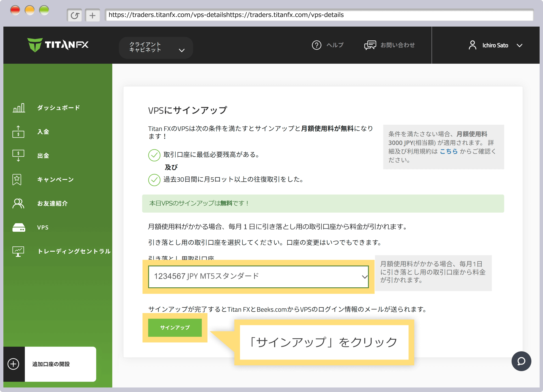Click check icon beside 過去30日間に月5ロット condition
This screenshot has width=543, height=392.
[x=154, y=180]
